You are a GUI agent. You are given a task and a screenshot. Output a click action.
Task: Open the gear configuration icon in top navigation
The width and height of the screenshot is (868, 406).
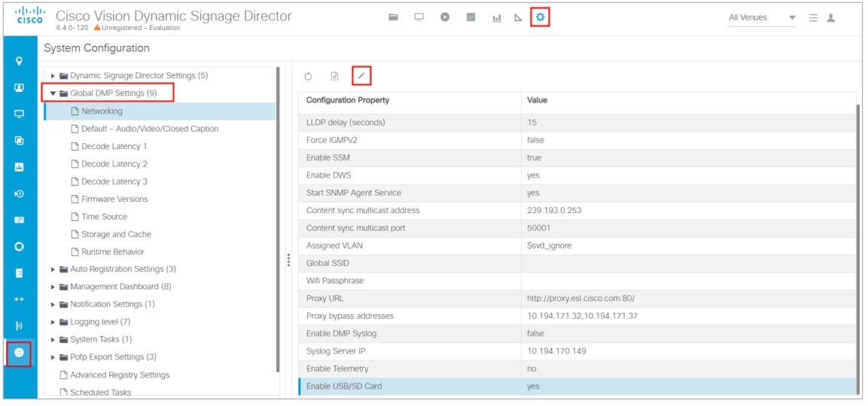541,18
